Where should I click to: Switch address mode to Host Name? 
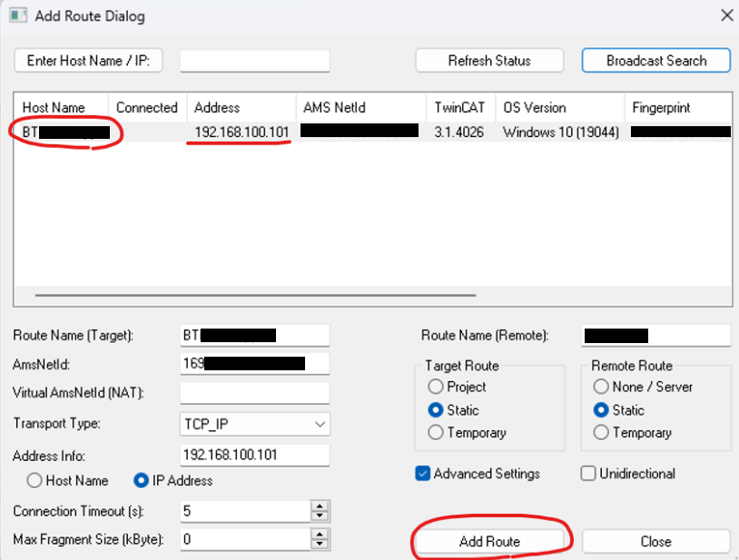coord(34,481)
